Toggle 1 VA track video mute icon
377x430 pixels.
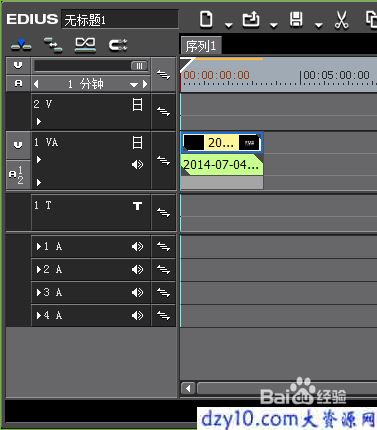tap(137, 143)
